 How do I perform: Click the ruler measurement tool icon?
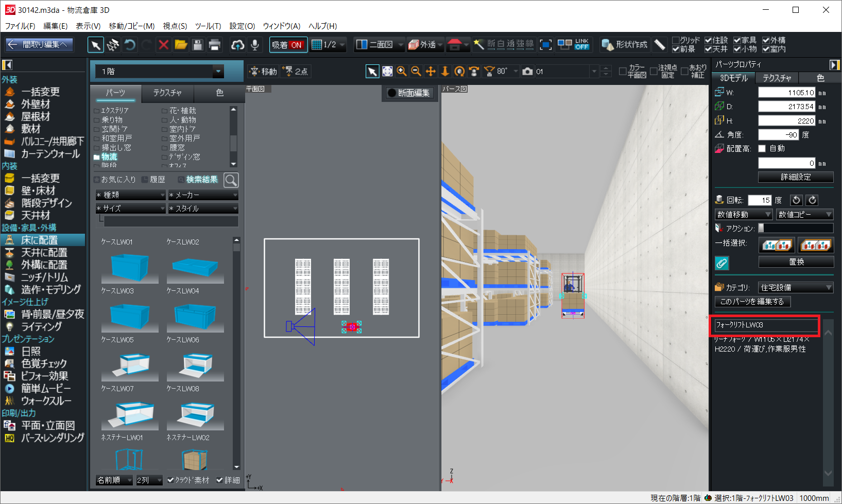[660, 45]
